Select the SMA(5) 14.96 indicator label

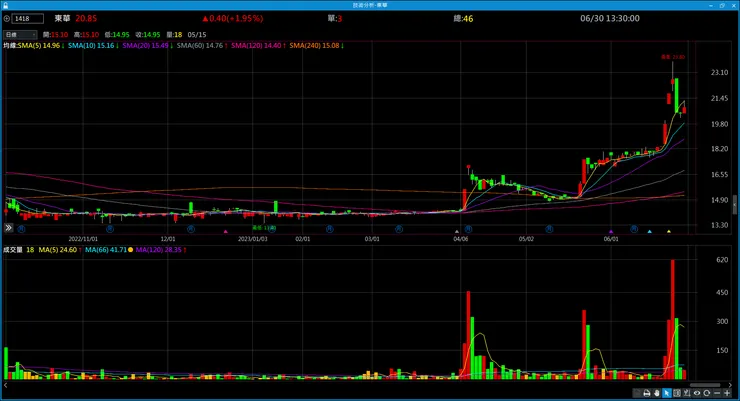[x=41, y=46]
